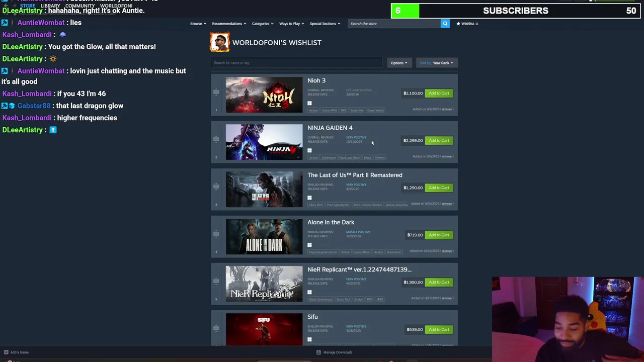Click the Search the store field
The height and width of the screenshot is (362, 644).
394,23
